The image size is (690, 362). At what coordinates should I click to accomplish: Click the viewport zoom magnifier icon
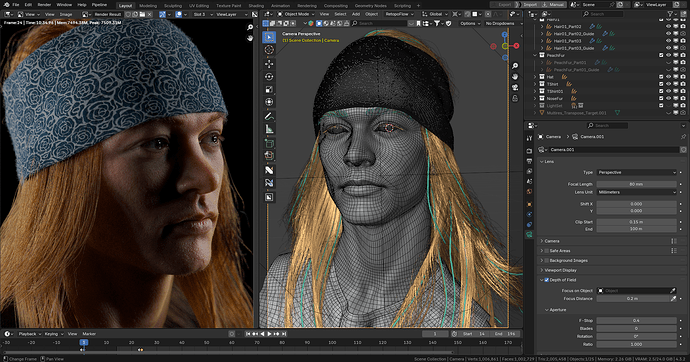click(x=515, y=66)
